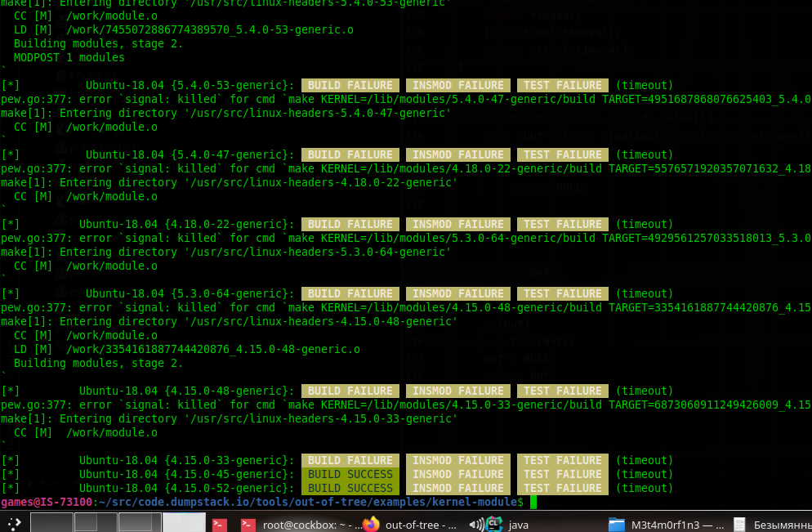Click 'MODPOST 1 modules' output line
812x532 pixels.
pyautogui.click(x=69, y=57)
